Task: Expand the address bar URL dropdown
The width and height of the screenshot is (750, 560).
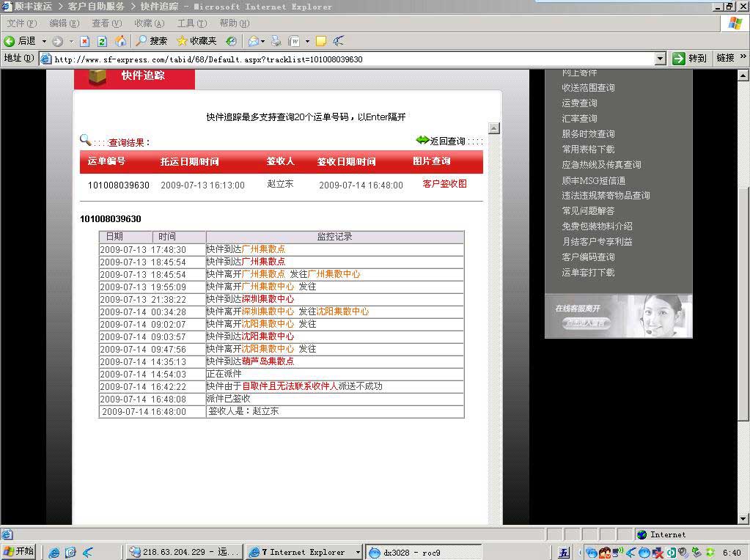Action: click(660, 59)
